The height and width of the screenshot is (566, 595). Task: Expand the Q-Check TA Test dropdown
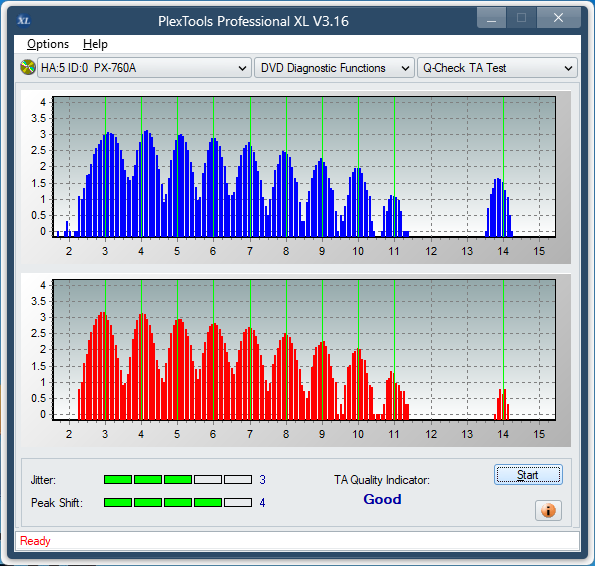[x=497, y=68]
